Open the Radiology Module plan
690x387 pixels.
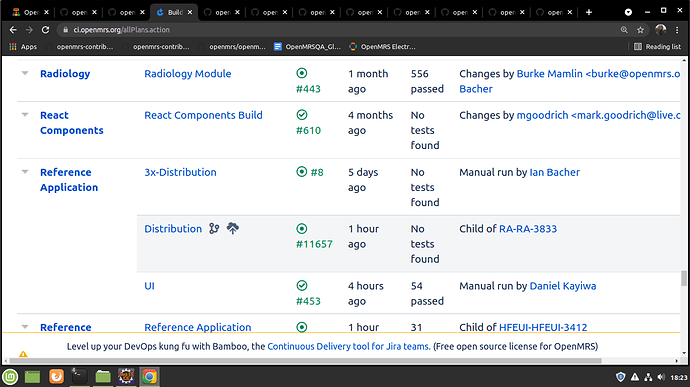coord(187,74)
